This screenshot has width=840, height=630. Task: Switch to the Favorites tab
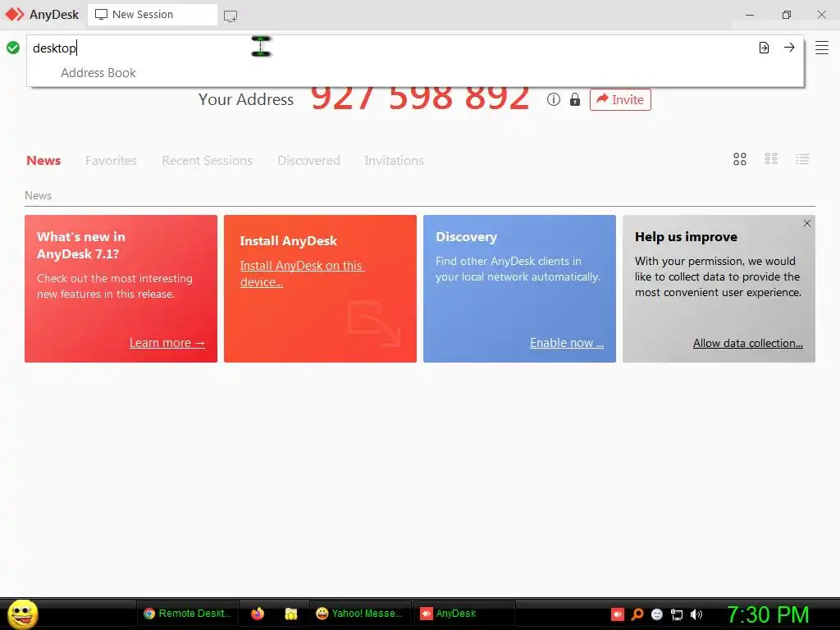click(x=111, y=160)
